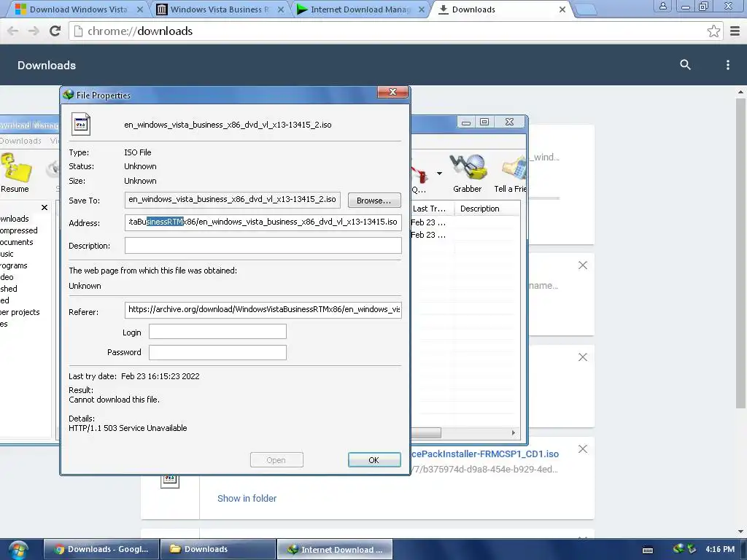Focus the Password field
The height and width of the screenshot is (560, 747).
(217, 352)
